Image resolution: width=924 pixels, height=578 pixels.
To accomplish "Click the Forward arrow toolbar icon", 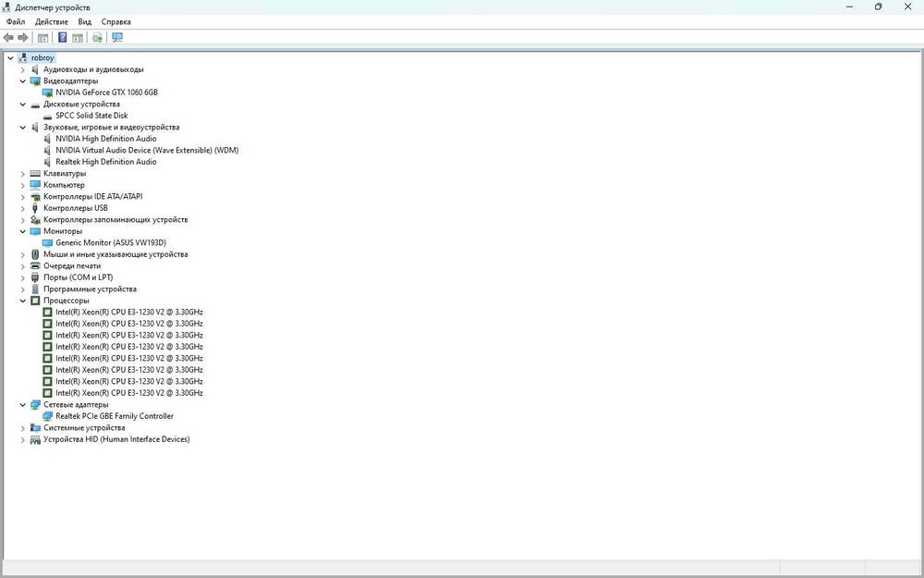I will (x=23, y=38).
